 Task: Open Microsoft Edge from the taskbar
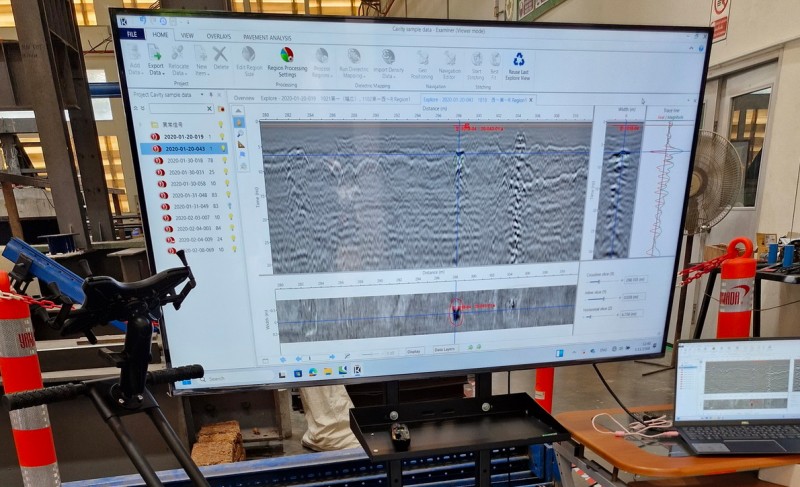click(x=312, y=372)
